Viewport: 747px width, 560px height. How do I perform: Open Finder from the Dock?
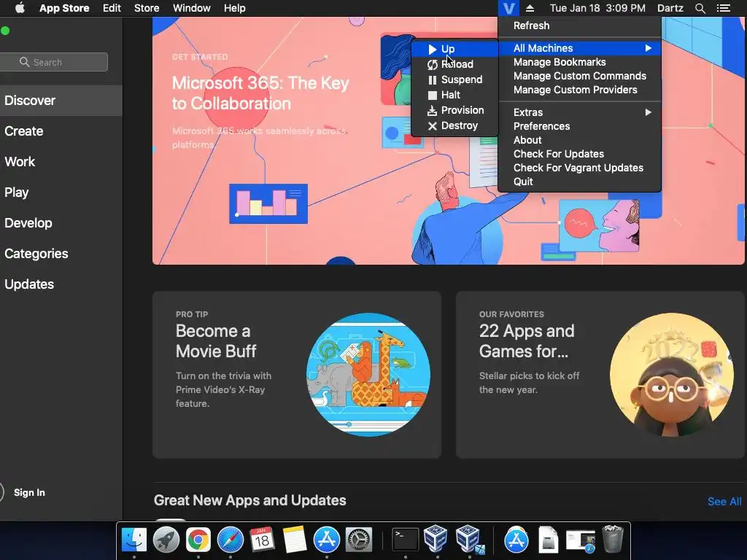[x=134, y=540]
